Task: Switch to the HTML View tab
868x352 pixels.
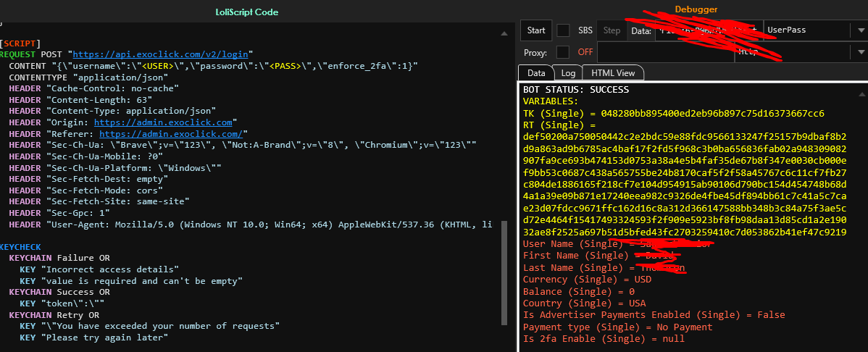Action: pyautogui.click(x=613, y=72)
